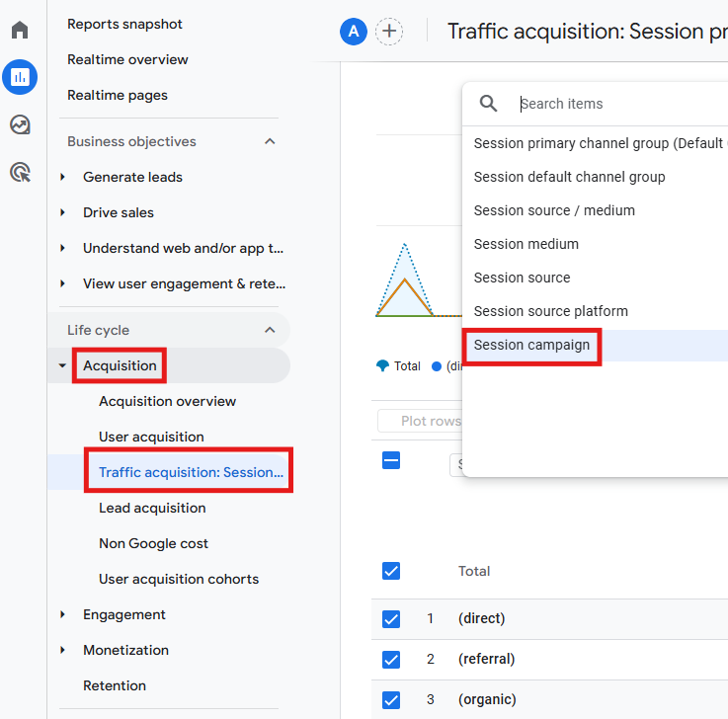The width and height of the screenshot is (728, 719).
Task: Uncheck the (direct) row checkbox
Action: pyautogui.click(x=391, y=618)
